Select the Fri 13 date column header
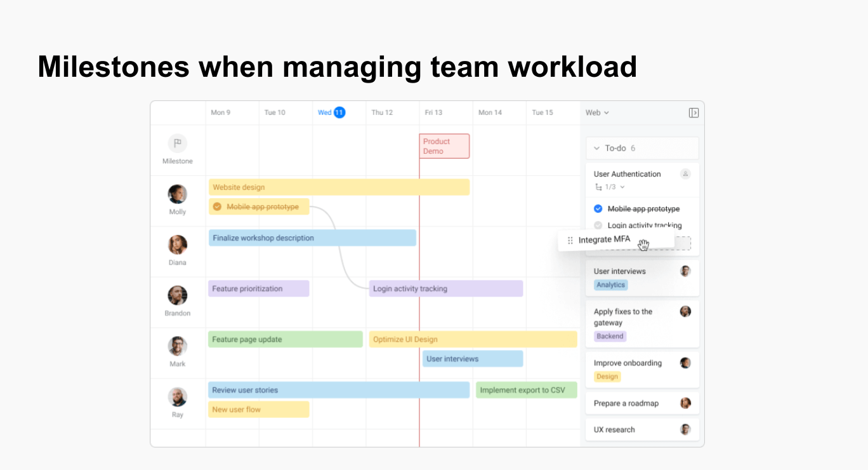The image size is (868, 470). click(x=433, y=112)
